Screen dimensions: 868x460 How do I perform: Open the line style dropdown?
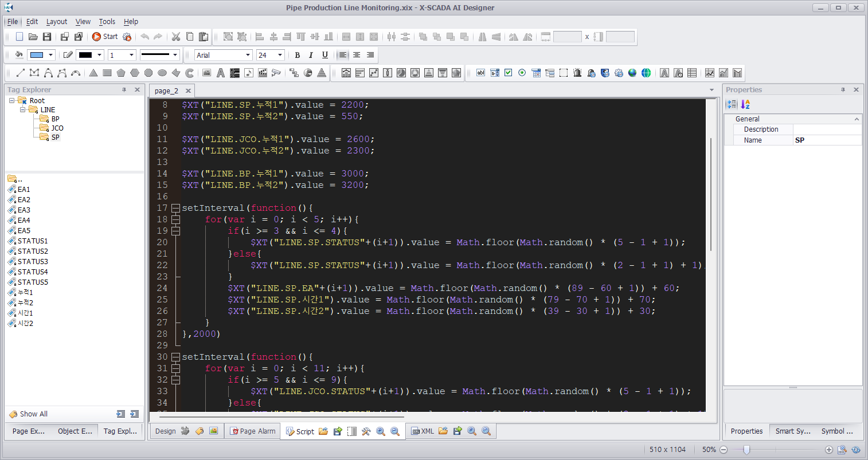[175, 55]
